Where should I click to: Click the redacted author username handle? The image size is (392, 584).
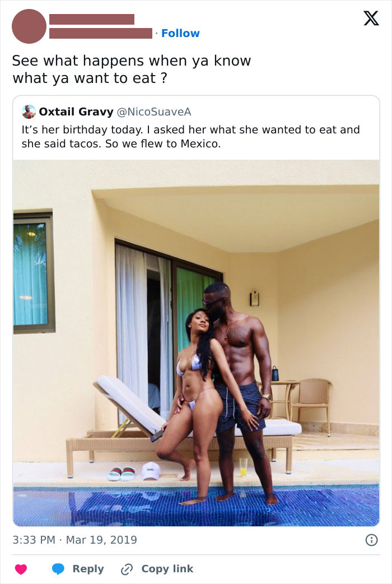[100, 33]
